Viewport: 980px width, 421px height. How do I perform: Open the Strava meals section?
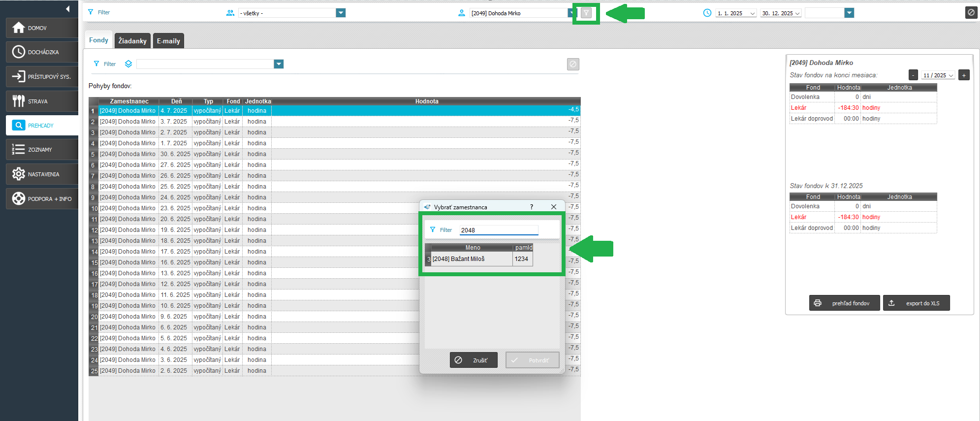42,101
